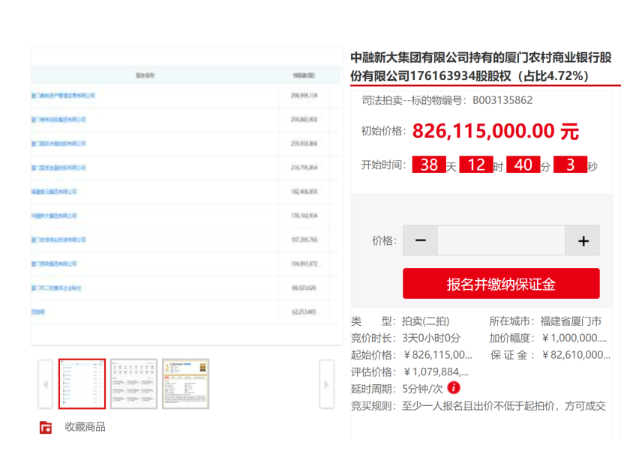Select the auction title 中融新大集团有限公司持有的厦门农村商业银行股
640x453 pixels.
pyautogui.click(x=481, y=58)
